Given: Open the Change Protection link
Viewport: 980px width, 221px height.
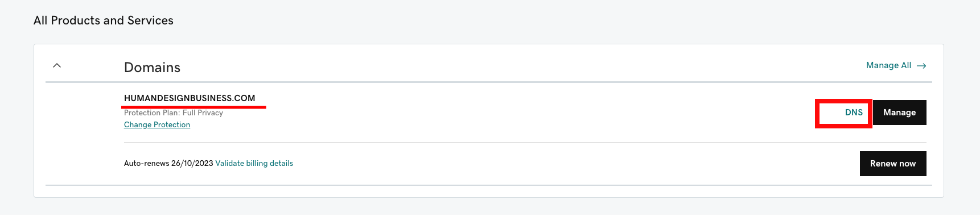Looking at the screenshot, I should click(157, 124).
